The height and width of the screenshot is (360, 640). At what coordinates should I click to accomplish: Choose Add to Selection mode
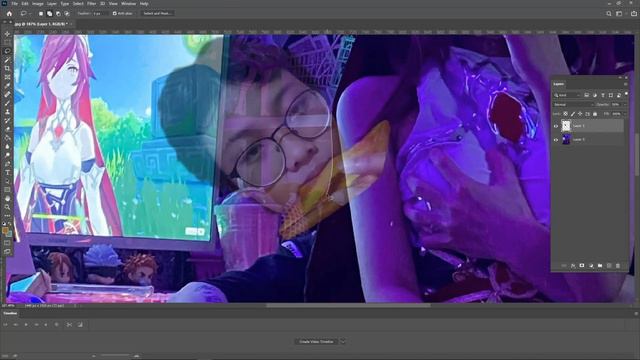(49, 13)
